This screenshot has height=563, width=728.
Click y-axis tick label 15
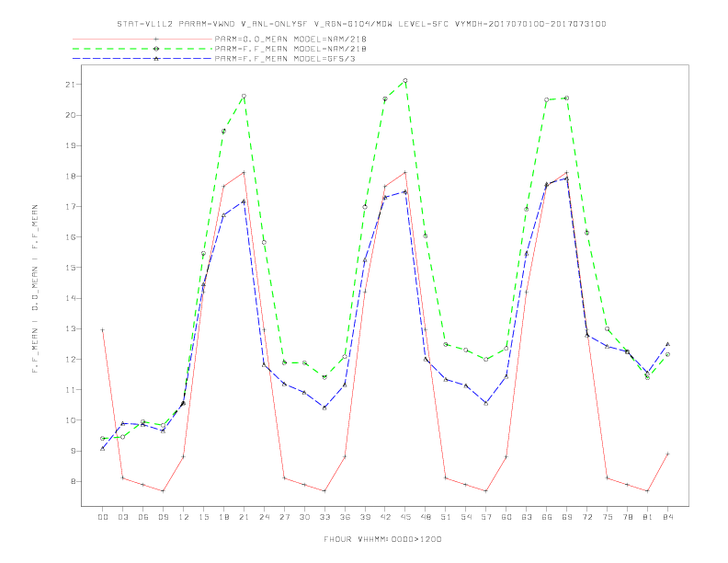coord(71,268)
